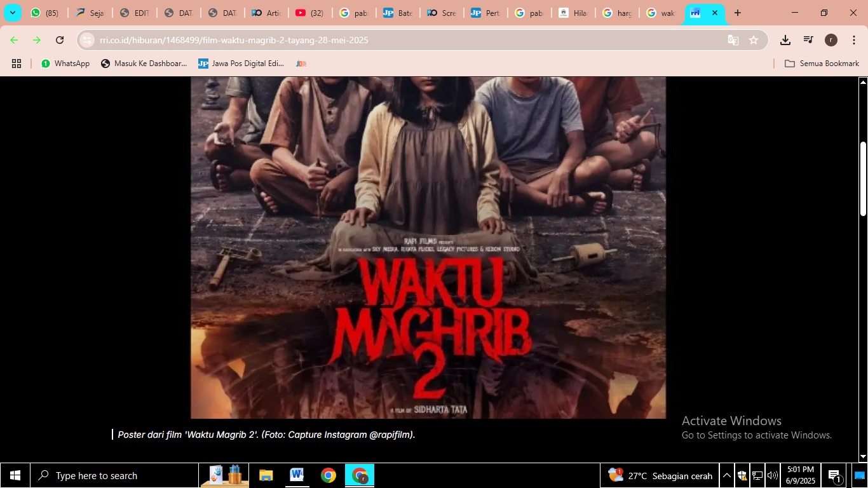Switch to the 'wak' Google tab
This screenshot has width=868, height=488.
(661, 13)
